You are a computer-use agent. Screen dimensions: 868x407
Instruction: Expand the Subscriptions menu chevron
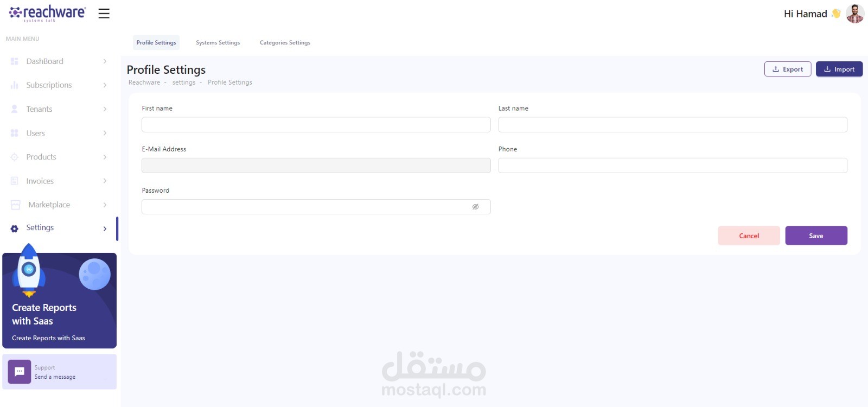click(x=105, y=85)
